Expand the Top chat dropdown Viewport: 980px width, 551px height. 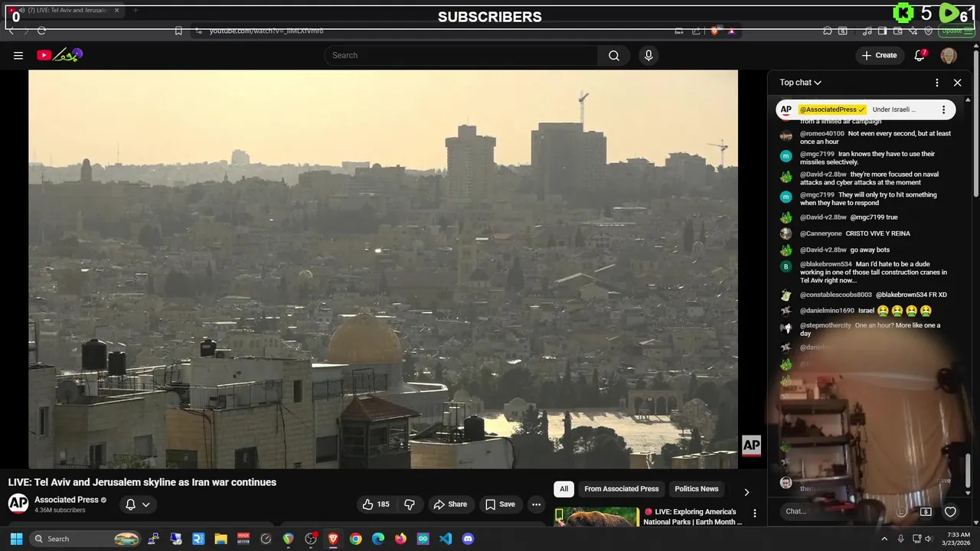(801, 83)
